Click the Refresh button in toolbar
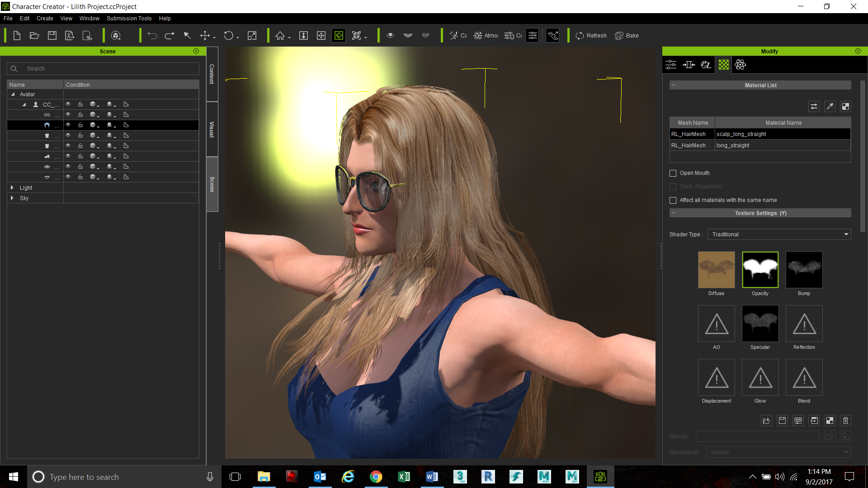 click(x=591, y=35)
